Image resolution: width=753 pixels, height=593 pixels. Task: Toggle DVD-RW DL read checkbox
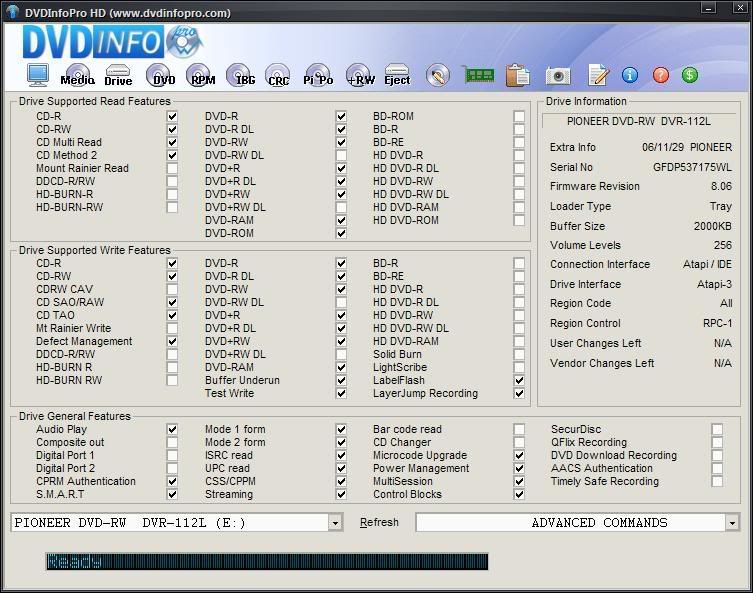(341, 155)
